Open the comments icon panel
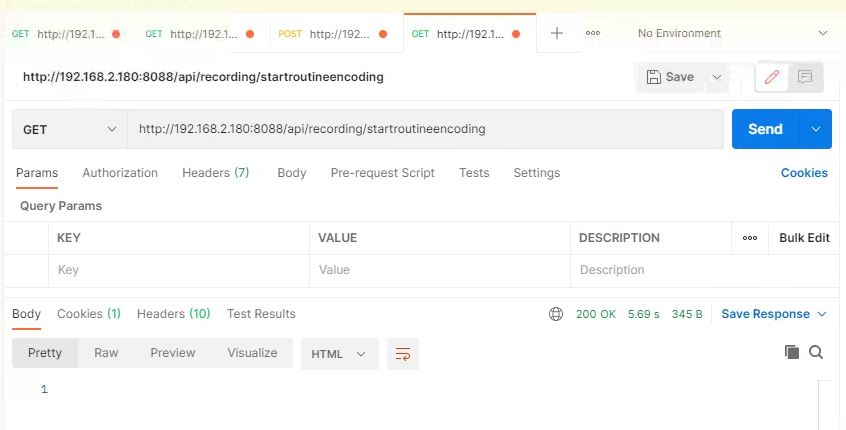 805,77
